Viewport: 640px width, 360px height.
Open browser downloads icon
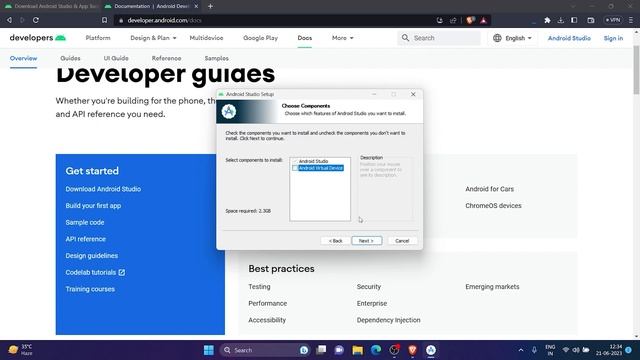560,20
